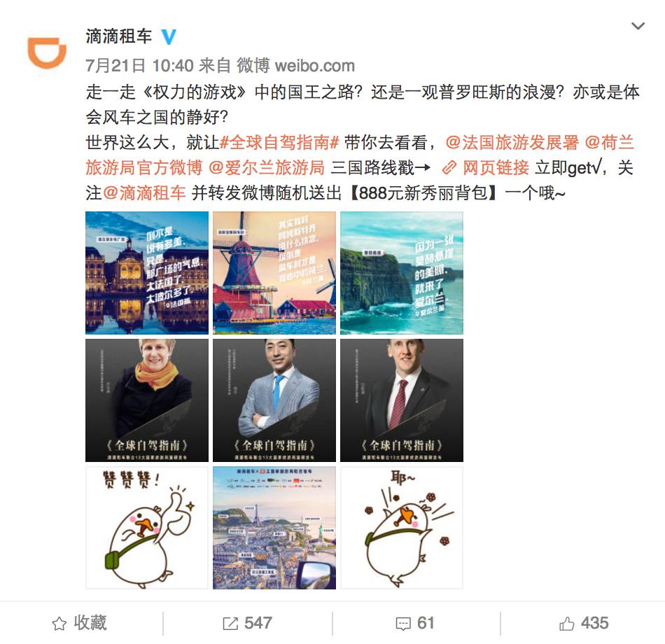Open the post options chevron menu

point(638,26)
